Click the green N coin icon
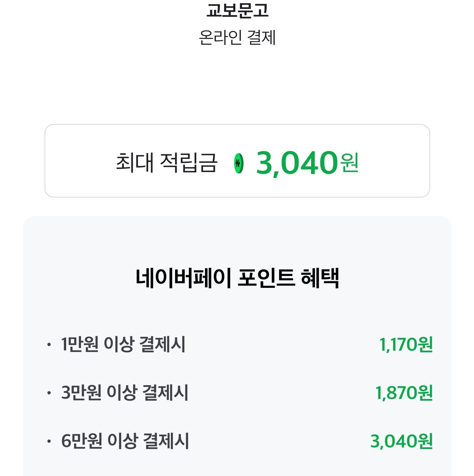474x476 pixels. click(239, 163)
